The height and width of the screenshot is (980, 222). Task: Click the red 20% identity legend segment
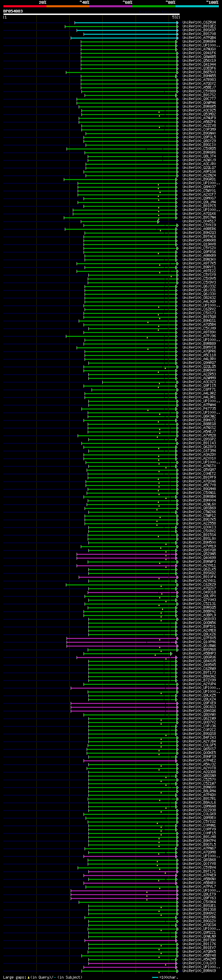click(x=25, y=6)
